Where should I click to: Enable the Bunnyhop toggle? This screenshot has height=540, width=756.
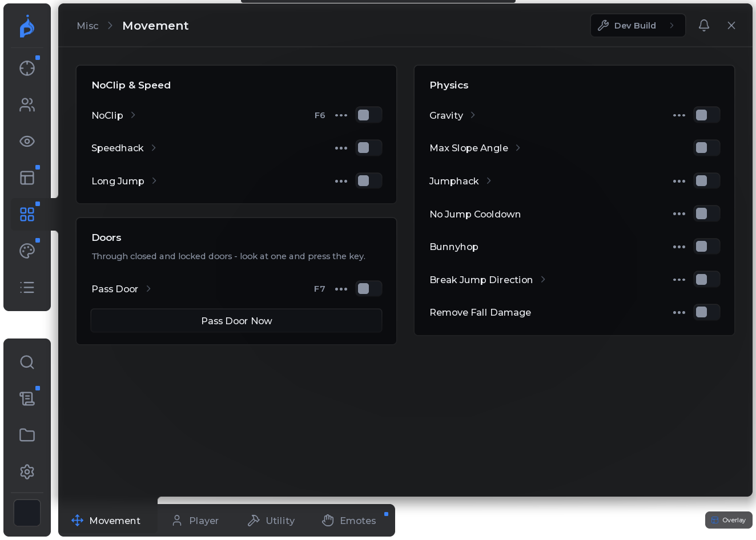click(x=707, y=247)
